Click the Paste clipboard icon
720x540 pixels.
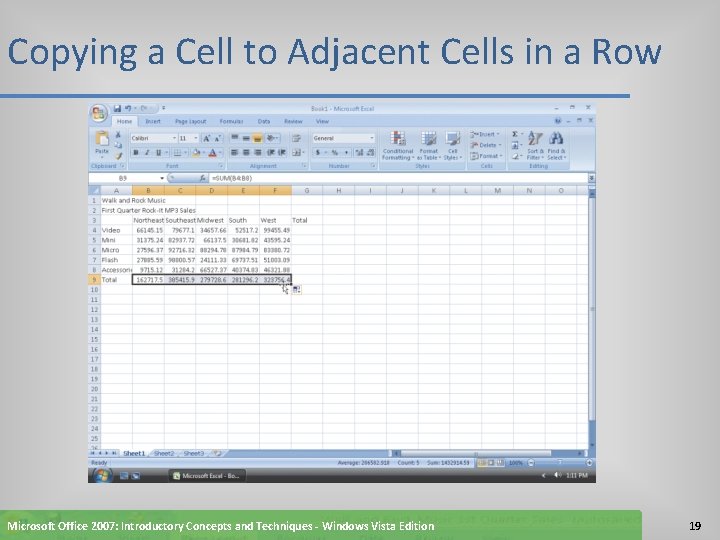coord(102,138)
